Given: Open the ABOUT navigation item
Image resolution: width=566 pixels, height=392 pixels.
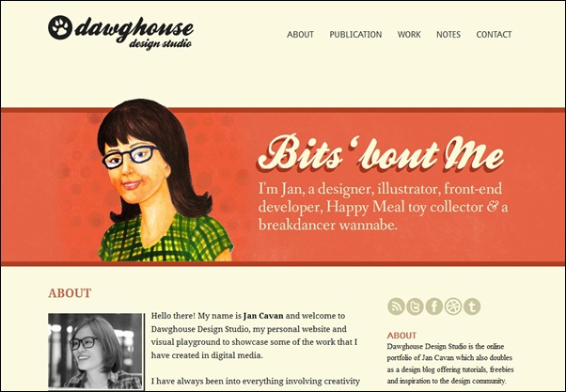Looking at the screenshot, I should coord(300,35).
